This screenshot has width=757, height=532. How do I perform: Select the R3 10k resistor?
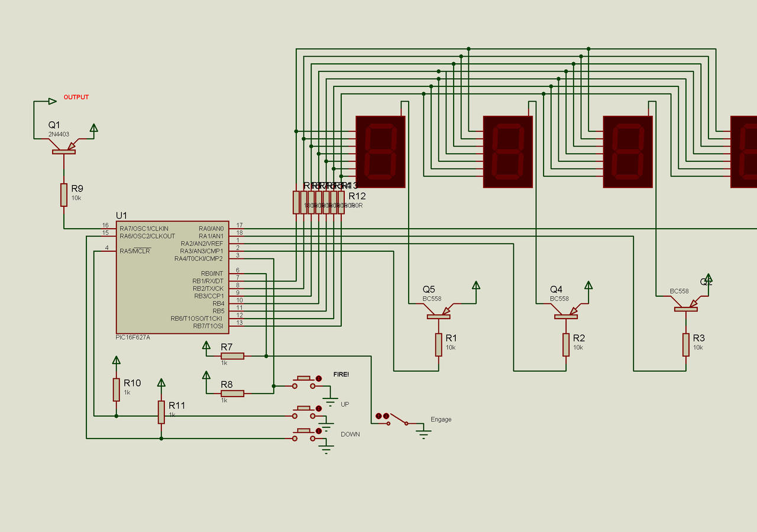pyautogui.click(x=686, y=345)
